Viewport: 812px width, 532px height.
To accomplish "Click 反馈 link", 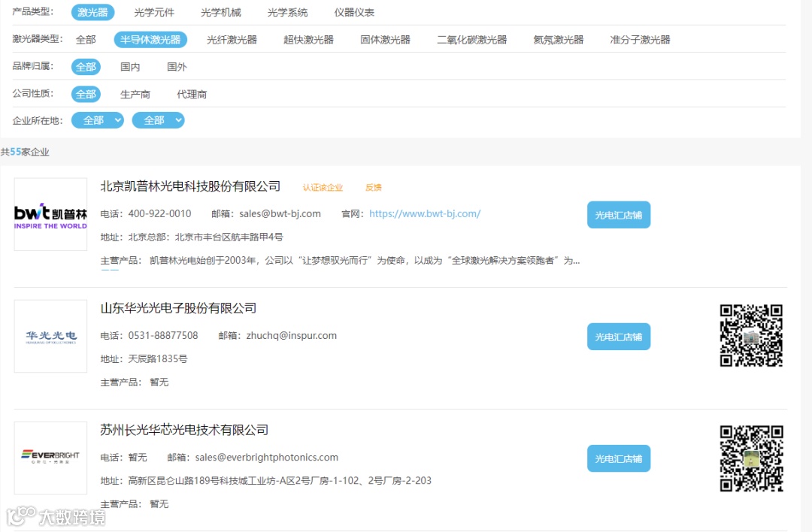I will [x=374, y=187].
